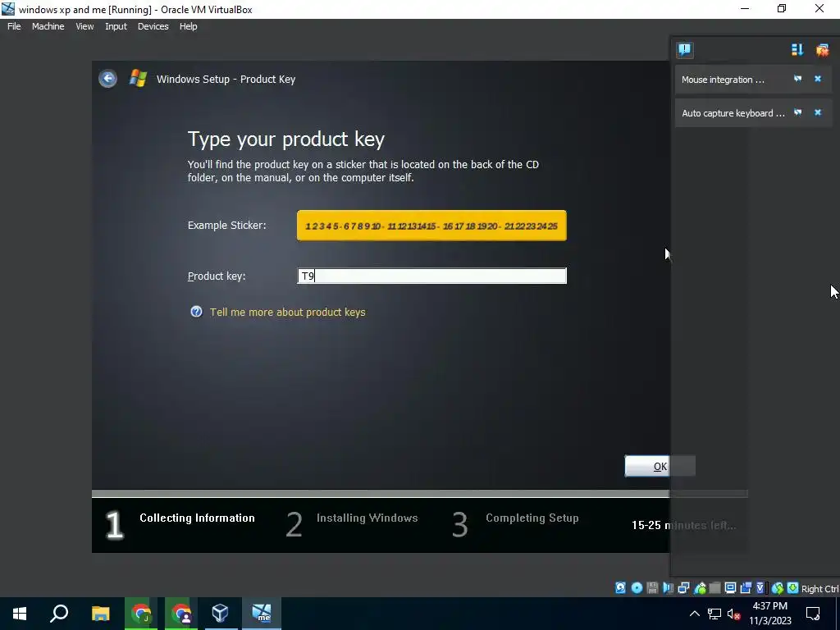This screenshot has width=840, height=630.
Task: Click the Collecting Information step label
Action: coord(197,518)
